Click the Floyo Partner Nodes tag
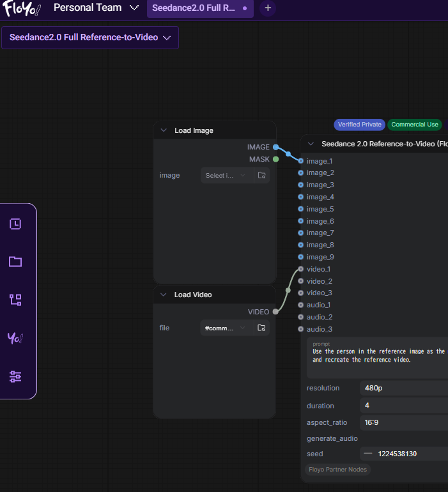Viewport: 448px width, 492px height. point(337,470)
